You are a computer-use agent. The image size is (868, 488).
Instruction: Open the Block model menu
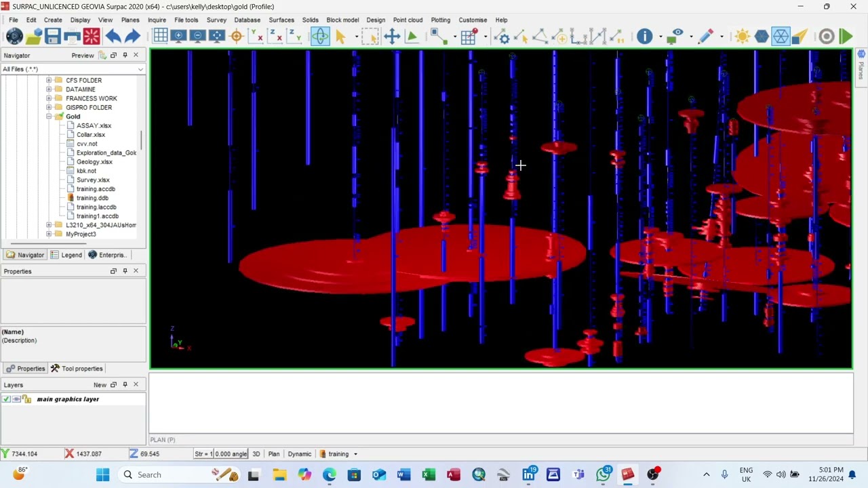pyautogui.click(x=342, y=20)
